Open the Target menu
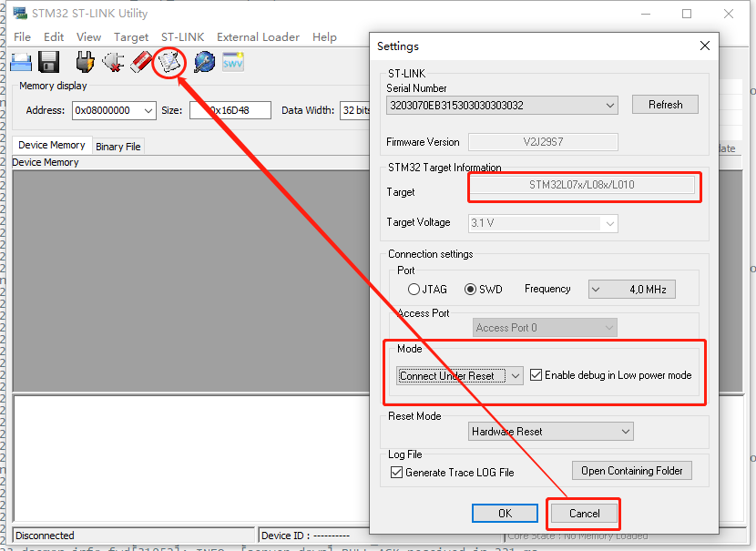 [x=130, y=37]
